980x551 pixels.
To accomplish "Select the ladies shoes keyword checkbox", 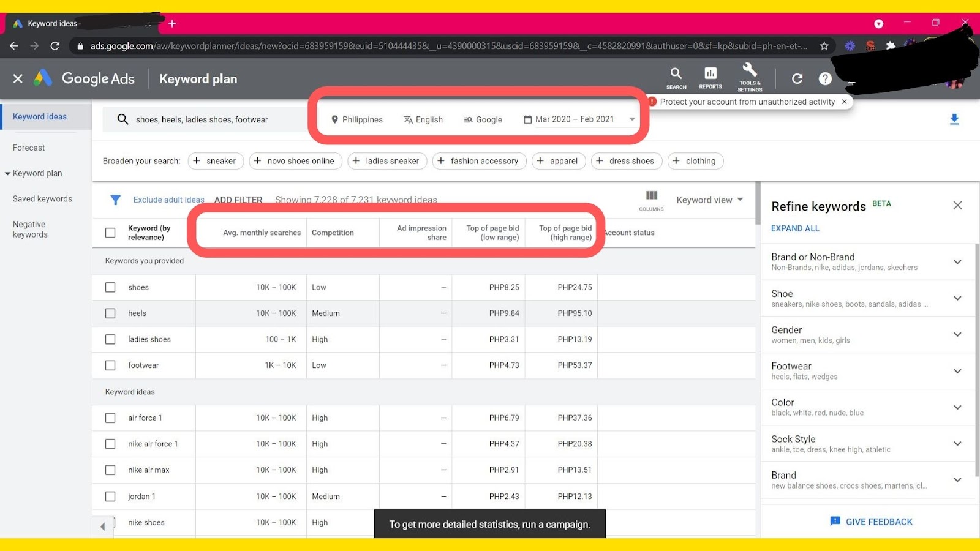I will point(110,339).
